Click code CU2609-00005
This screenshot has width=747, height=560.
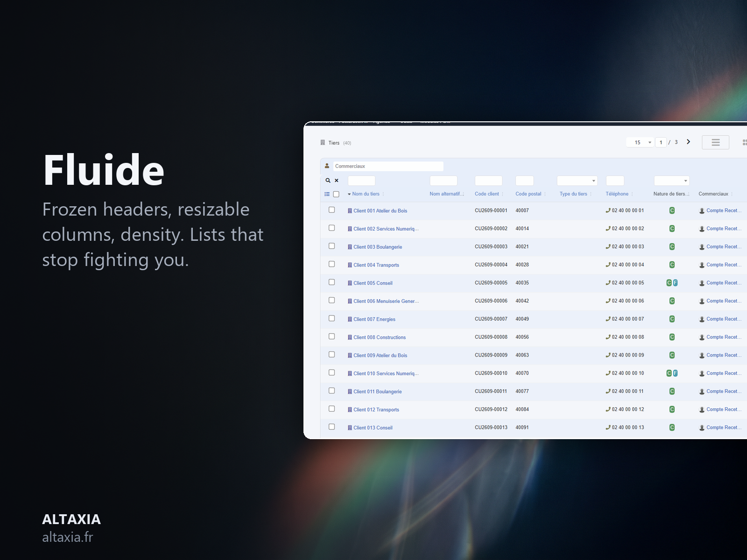point(491,283)
